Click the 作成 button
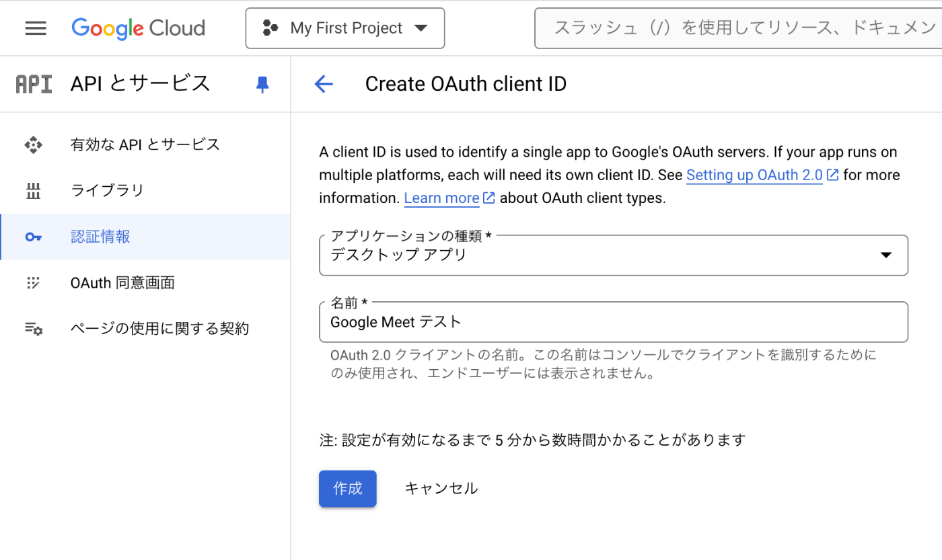942x560 pixels. [x=348, y=489]
